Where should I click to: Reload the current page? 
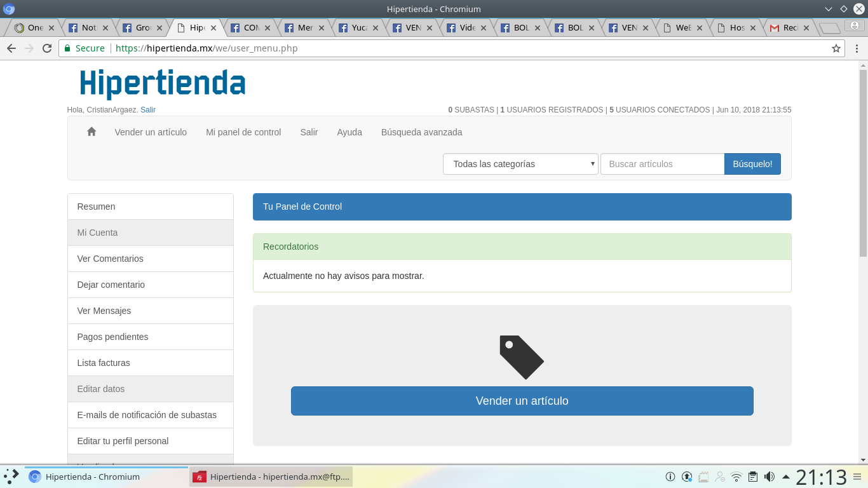click(x=47, y=48)
